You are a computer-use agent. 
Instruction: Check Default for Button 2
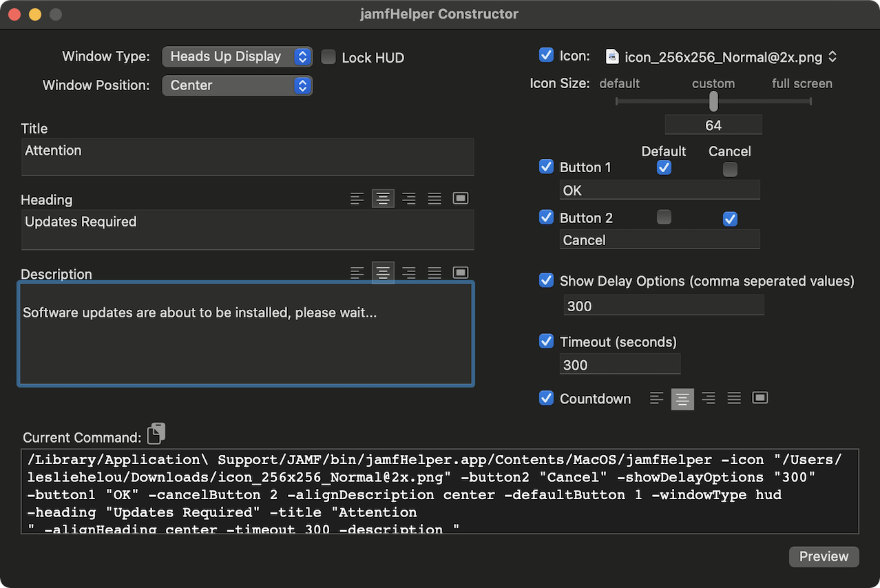coord(664,218)
